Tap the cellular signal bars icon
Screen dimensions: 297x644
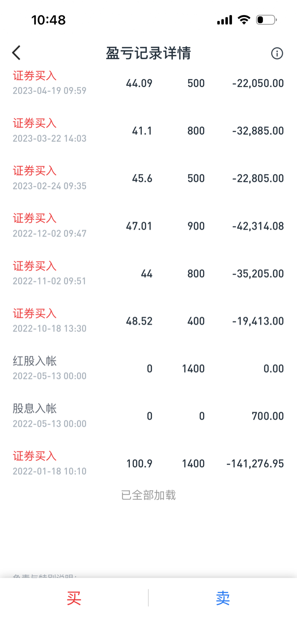(x=225, y=20)
